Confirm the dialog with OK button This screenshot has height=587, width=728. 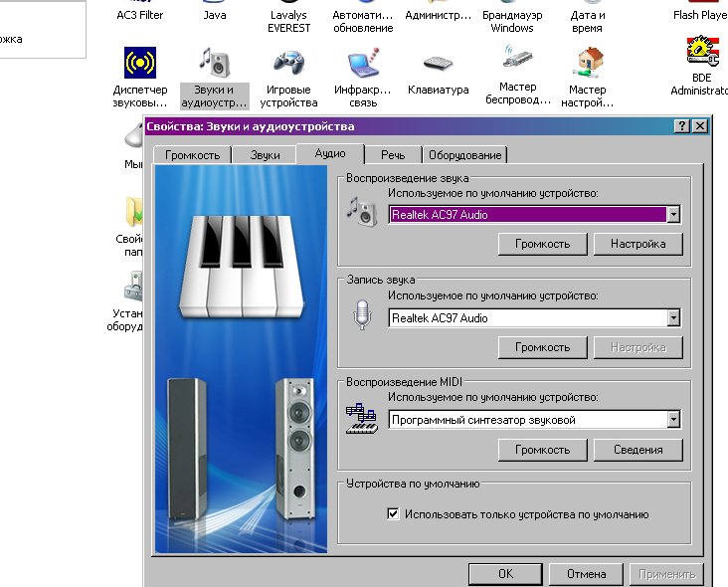(x=505, y=574)
